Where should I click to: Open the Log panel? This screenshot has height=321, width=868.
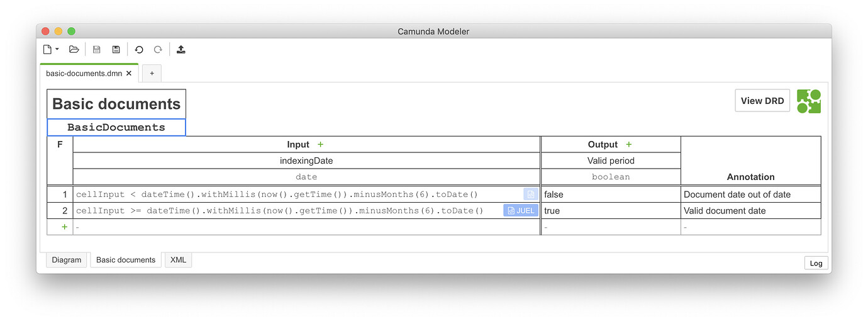click(x=816, y=263)
